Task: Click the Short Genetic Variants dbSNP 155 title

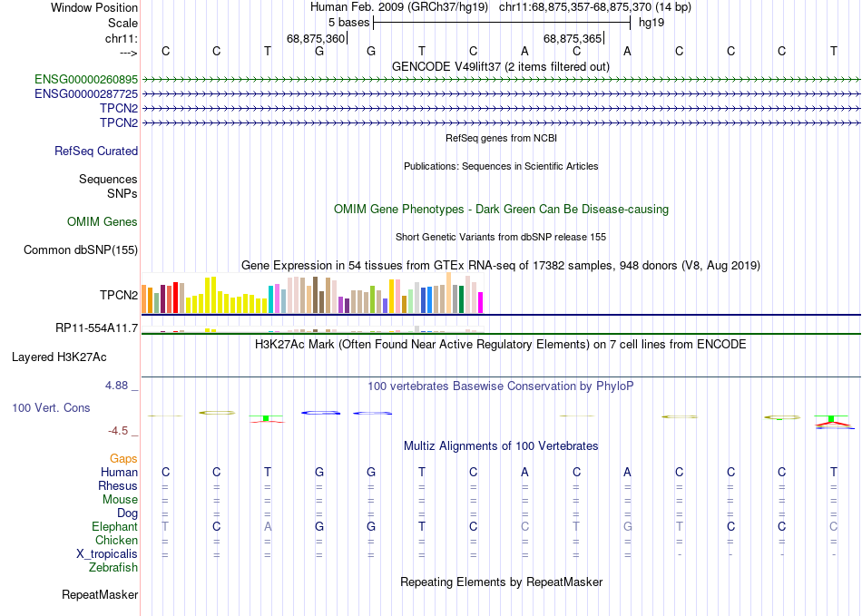Action: click(501, 238)
